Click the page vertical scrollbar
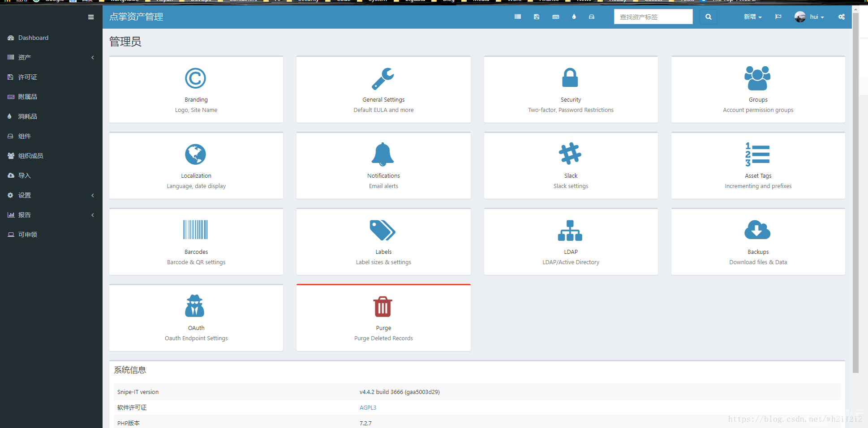Screen dimensions: 868x428 (855, 193)
